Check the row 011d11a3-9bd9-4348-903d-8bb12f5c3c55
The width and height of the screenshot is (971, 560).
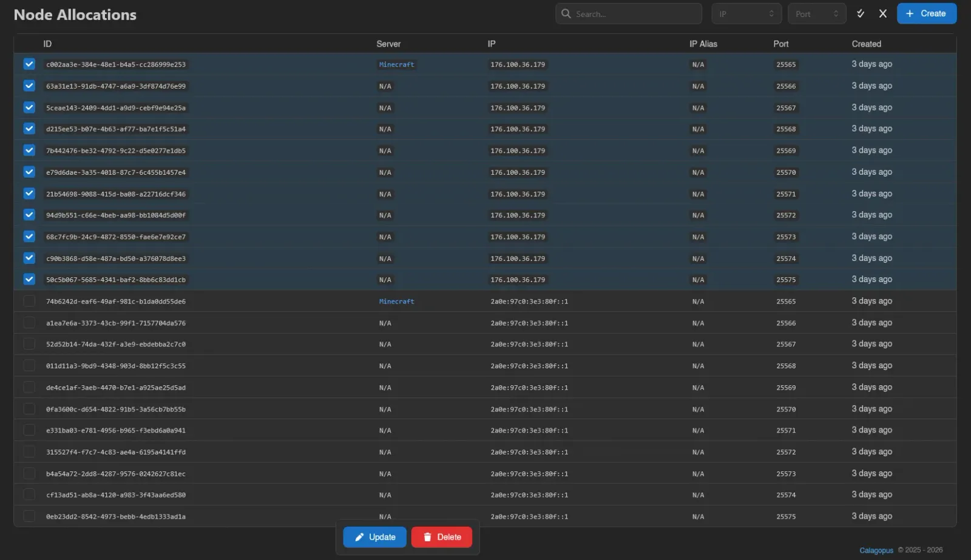click(x=29, y=365)
